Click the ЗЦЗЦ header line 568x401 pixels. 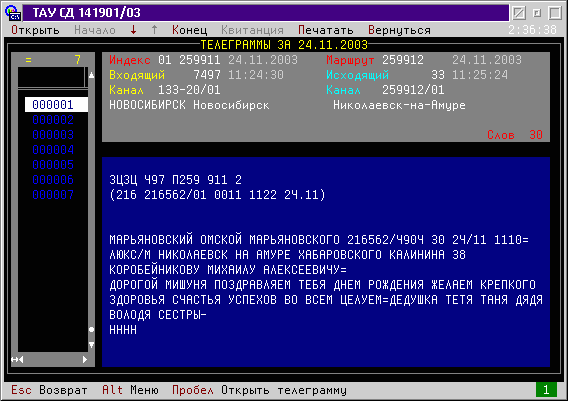tap(175, 180)
